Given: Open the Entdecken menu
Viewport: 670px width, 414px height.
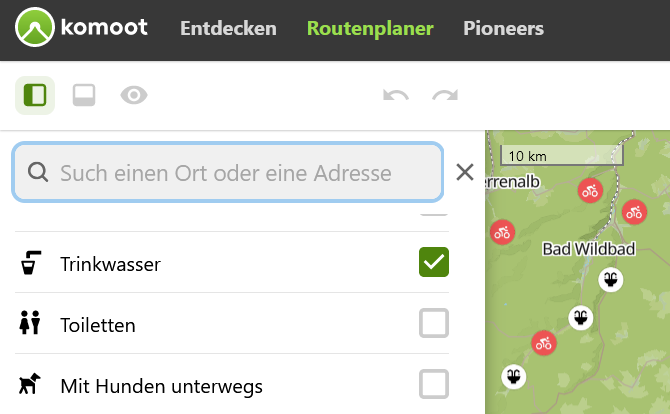Looking at the screenshot, I should [228, 29].
